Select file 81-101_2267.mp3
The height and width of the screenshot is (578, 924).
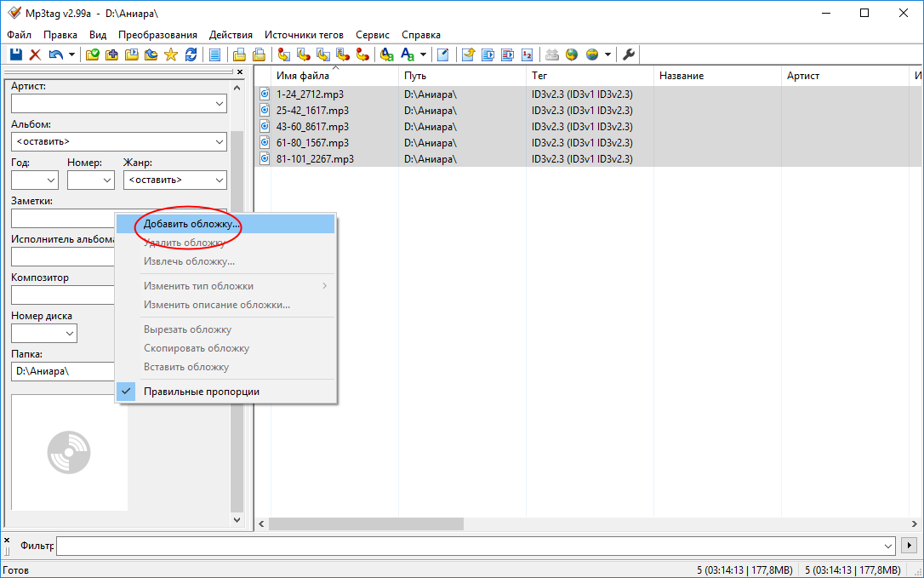(315, 158)
